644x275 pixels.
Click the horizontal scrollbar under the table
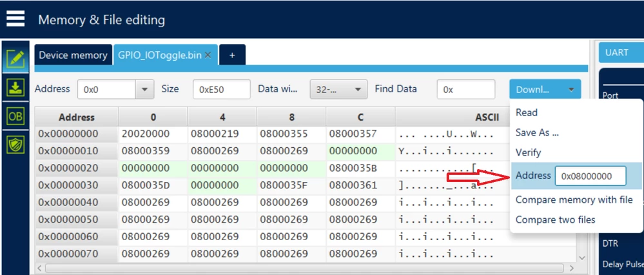point(304,269)
